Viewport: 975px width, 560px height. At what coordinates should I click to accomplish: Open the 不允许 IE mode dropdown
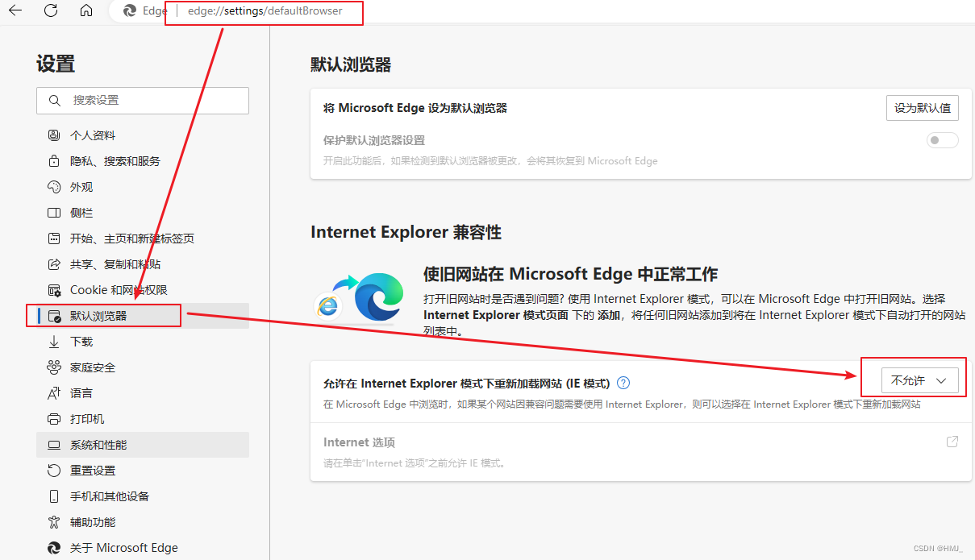(919, 380)
